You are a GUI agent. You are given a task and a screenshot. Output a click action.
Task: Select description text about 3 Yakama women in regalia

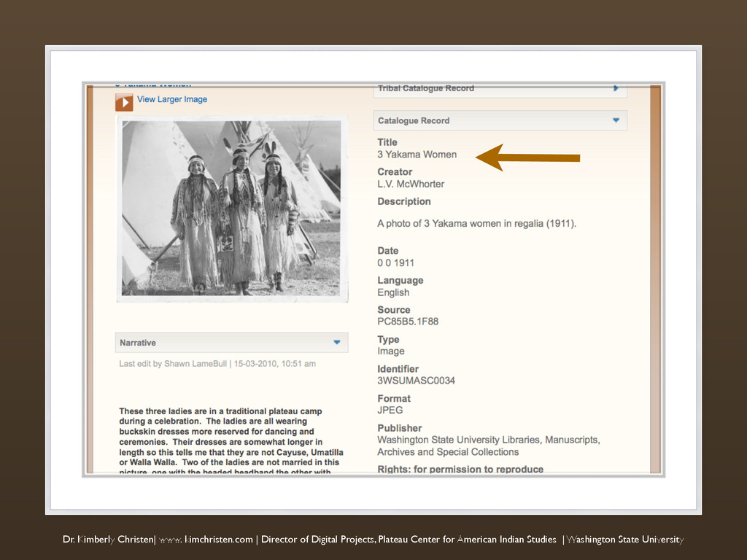coord(477,223)
